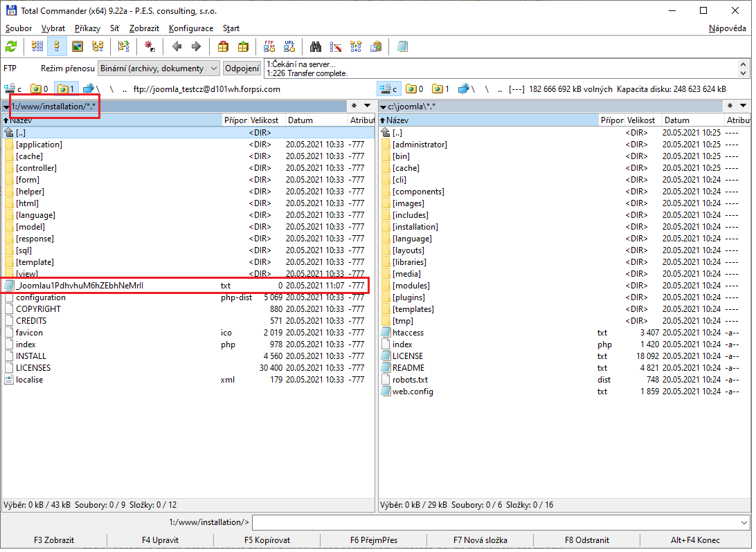Sort left panel by Název column
Screen dimensions: 756x552
click(112, 120)
